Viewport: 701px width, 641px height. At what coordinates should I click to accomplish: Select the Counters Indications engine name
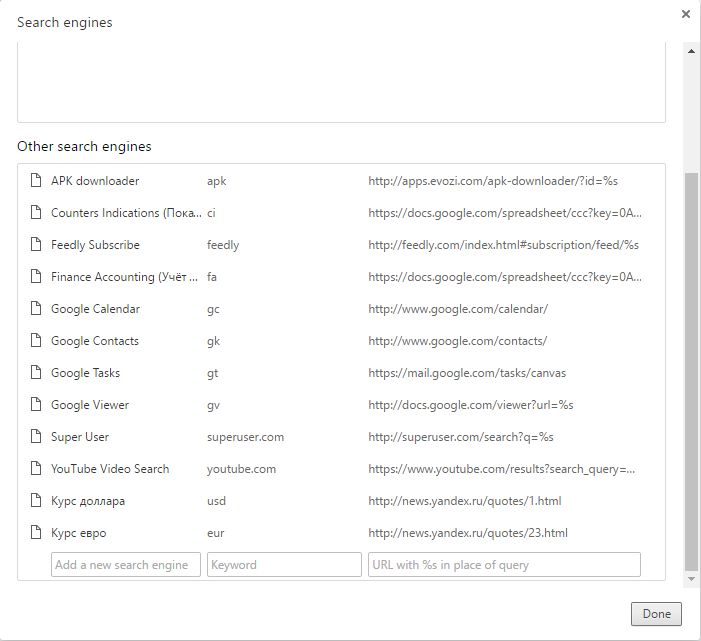[x=126, y=213]
